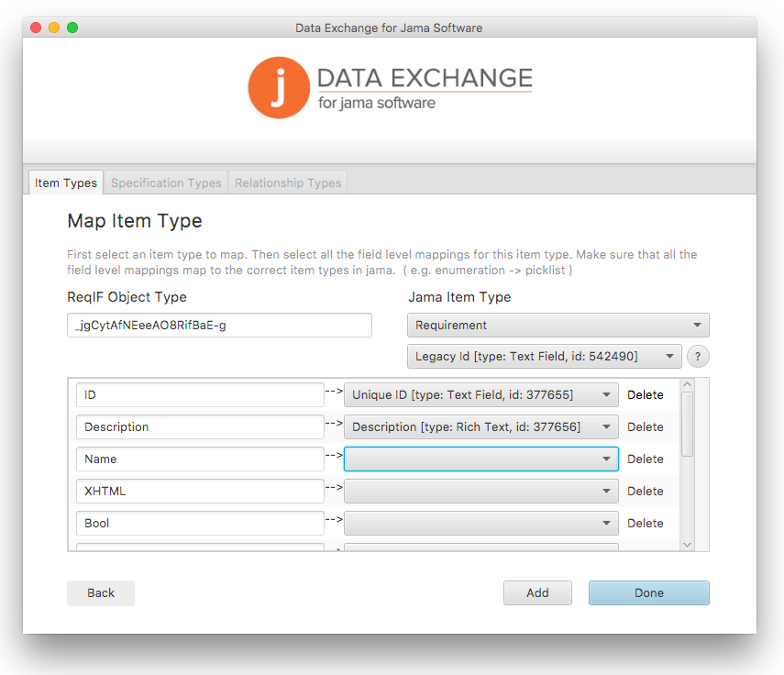Maximize window with the green button
The image size is (784, 675).
(72, 28)
